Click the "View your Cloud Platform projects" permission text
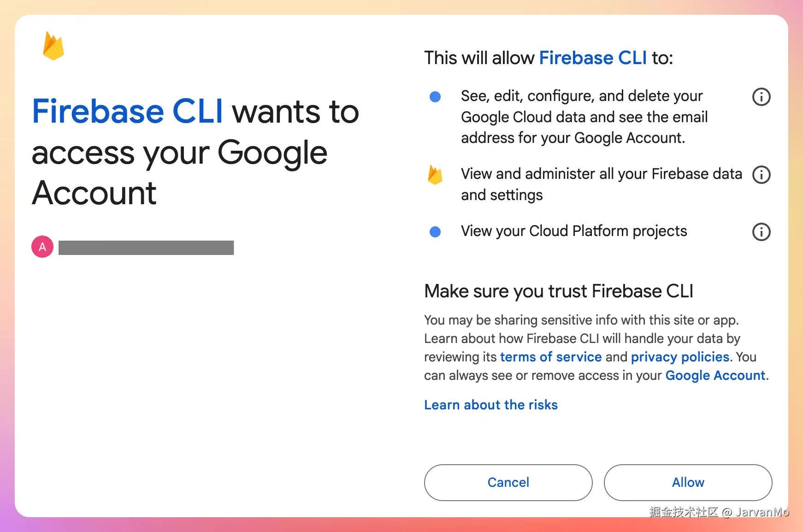Viewport: 803px width, 532px height. (574, 231)
